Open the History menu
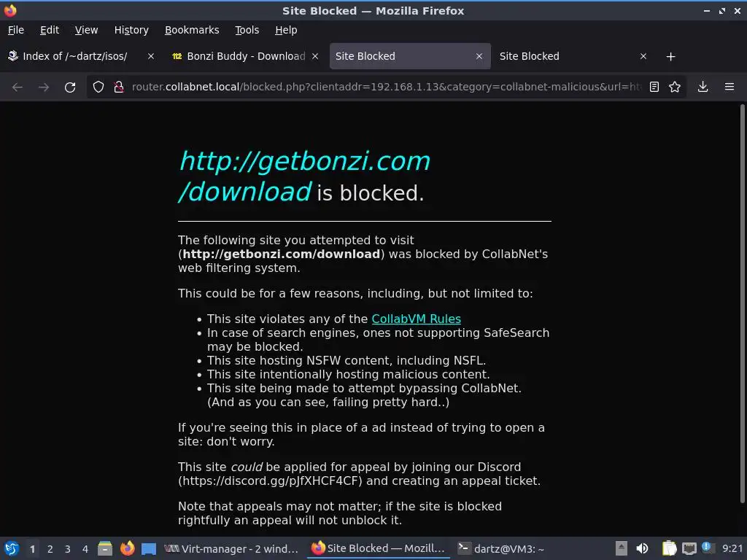747x560 pixels. pyautogui.click(x=131, y=30)
